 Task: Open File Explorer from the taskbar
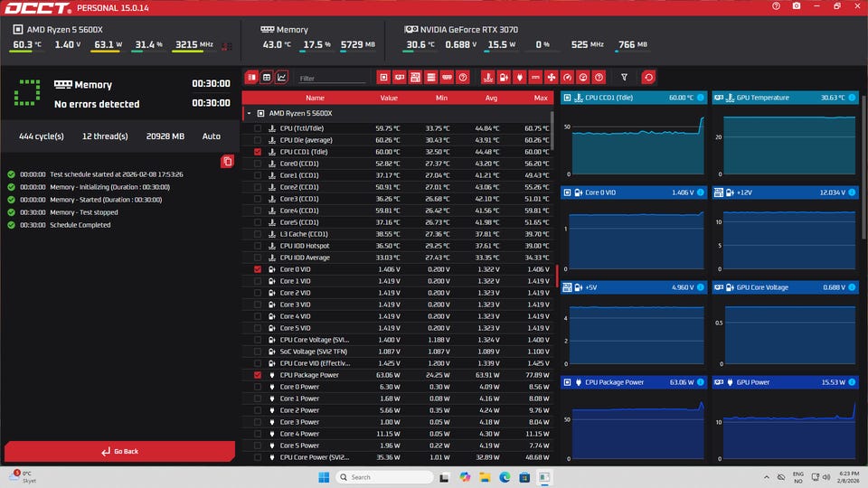tap(485, 477)
